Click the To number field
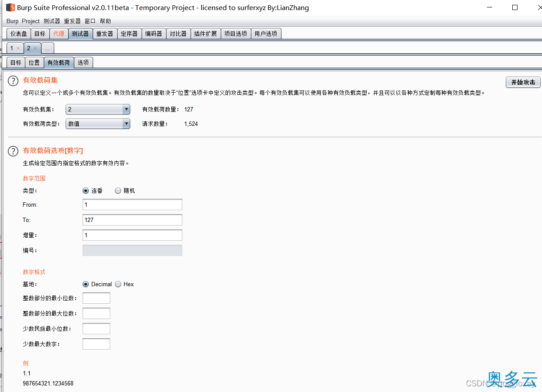Screen dimensions: 542x392 tap(132, 220)
